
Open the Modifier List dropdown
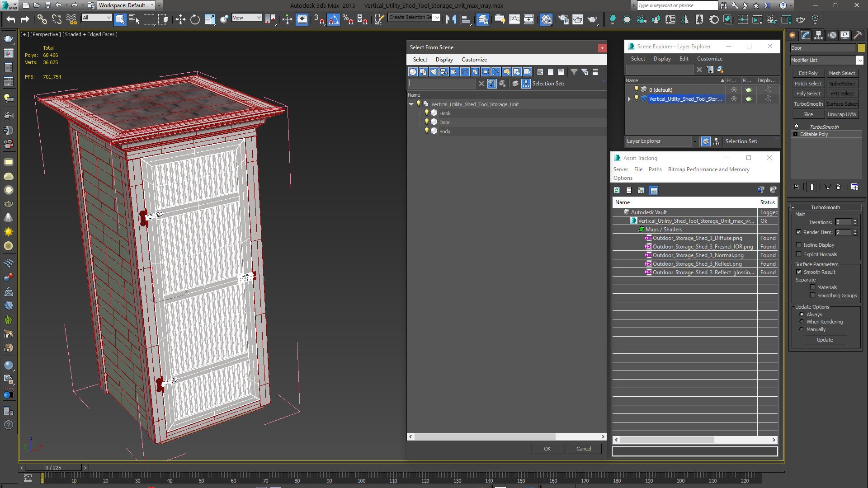click(826, 60)
